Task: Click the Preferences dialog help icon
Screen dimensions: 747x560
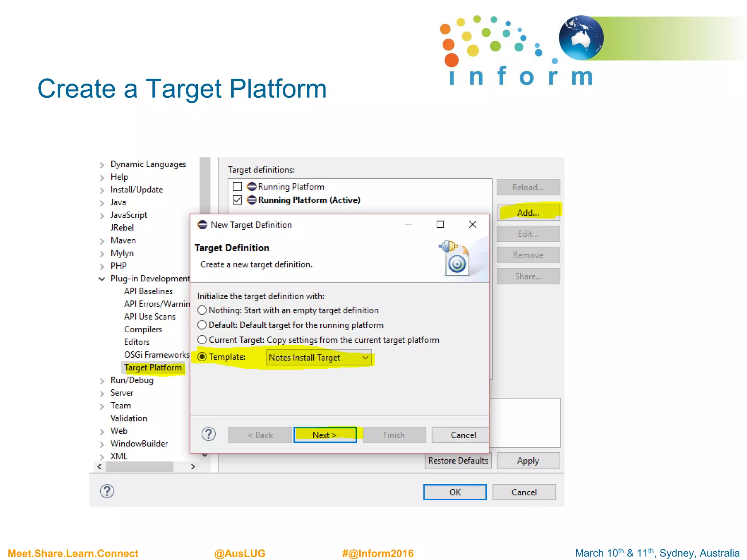Action: click(107, 491)
